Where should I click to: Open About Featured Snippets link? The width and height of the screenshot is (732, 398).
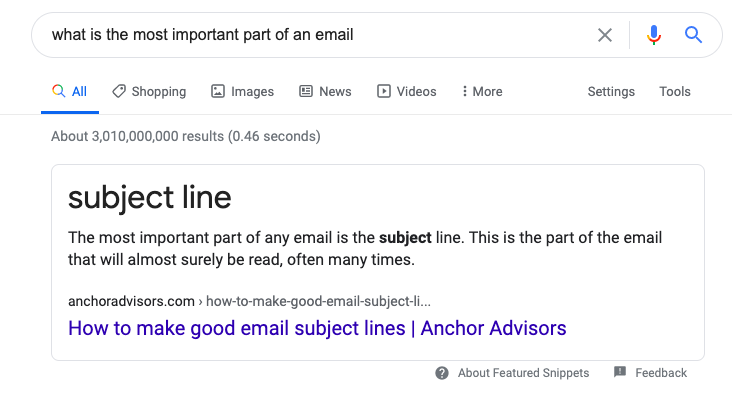[x=523, y=373]
